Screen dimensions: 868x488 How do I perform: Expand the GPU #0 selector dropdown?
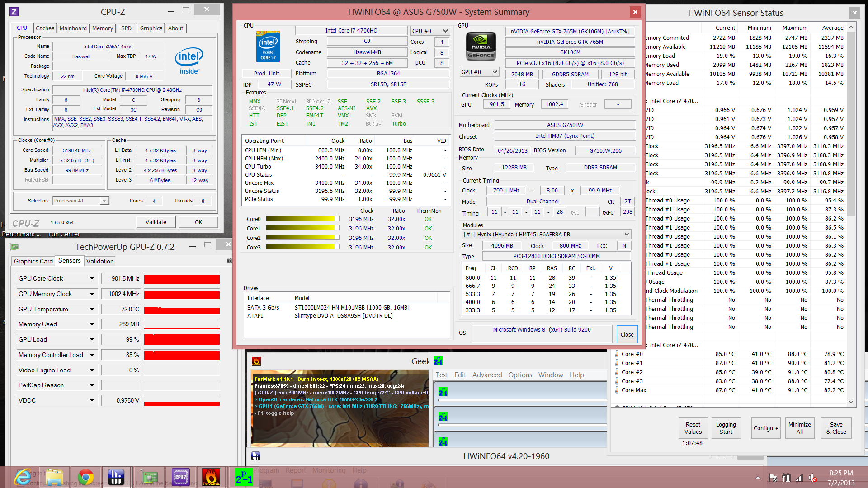click(x=495, y=72)
